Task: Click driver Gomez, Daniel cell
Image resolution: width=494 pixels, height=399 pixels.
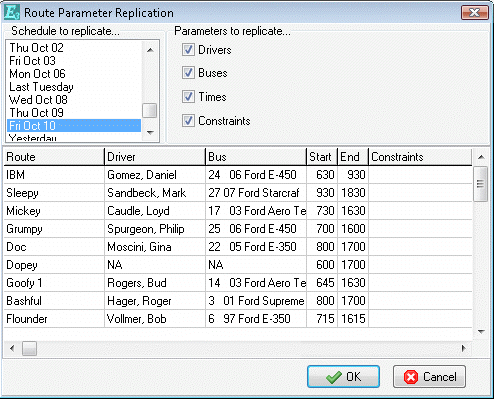Action: coord(155,175)
